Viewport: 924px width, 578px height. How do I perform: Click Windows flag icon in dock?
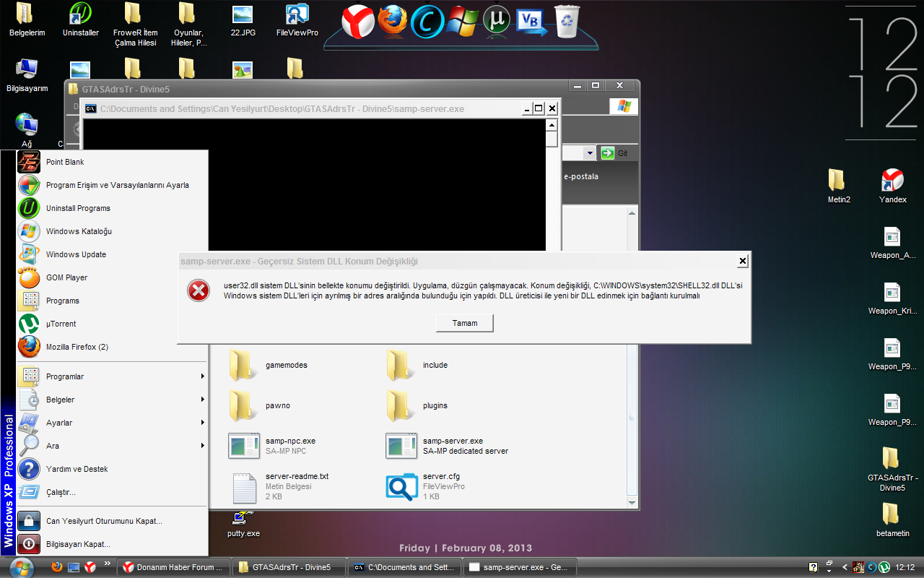pos(462,21)
